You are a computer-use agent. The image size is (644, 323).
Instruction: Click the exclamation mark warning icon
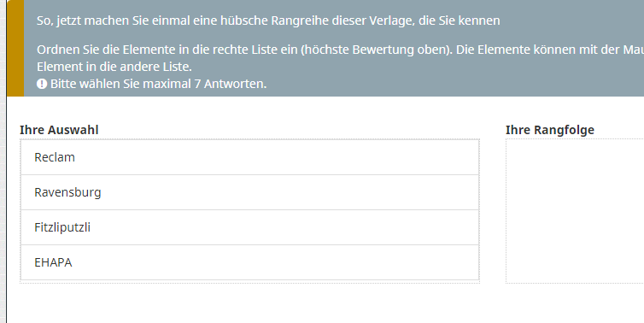(x=42, y=84)
